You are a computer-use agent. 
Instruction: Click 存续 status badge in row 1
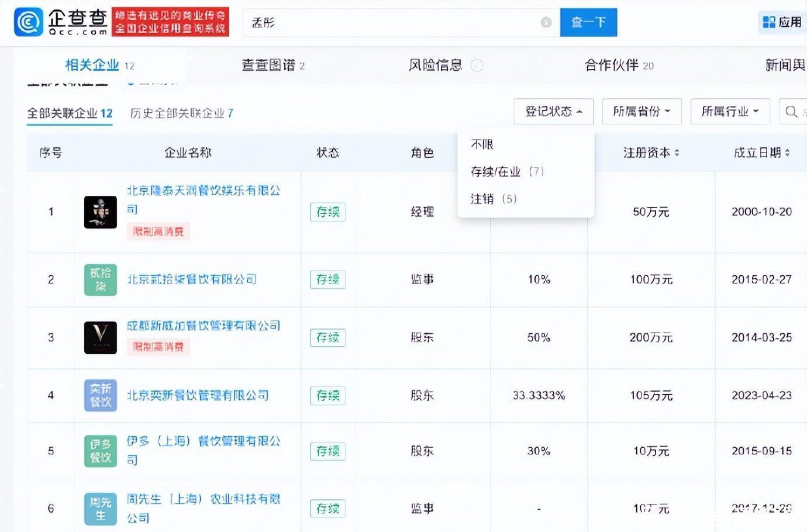pyautogui.click(x=327, y=212)
